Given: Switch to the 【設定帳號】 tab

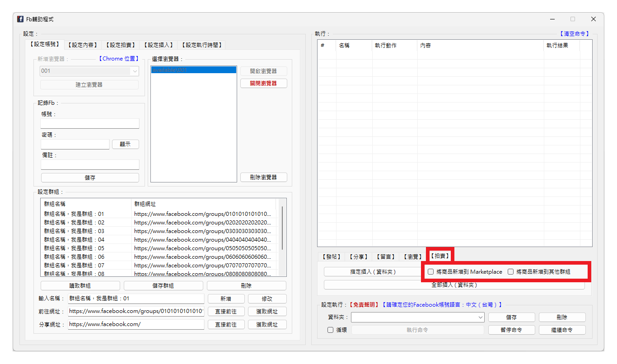Looking at the screenshot, I should coord(45,44).
